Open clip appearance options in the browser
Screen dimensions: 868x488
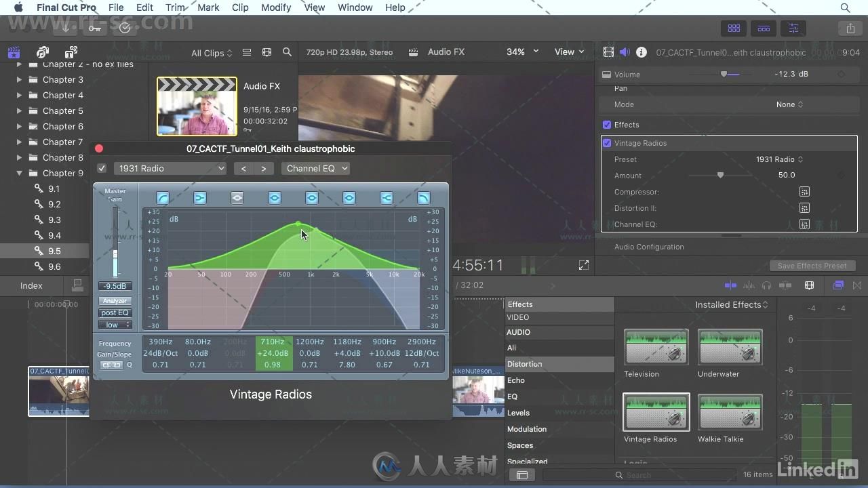pyautogui.click(x=267, y=52)
